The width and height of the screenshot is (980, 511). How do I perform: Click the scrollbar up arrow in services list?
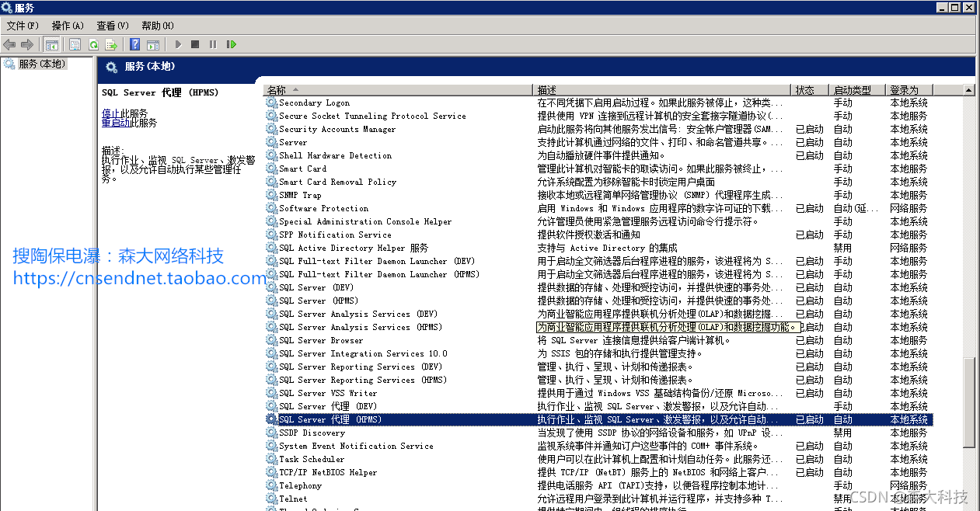(x=968, y=90)
